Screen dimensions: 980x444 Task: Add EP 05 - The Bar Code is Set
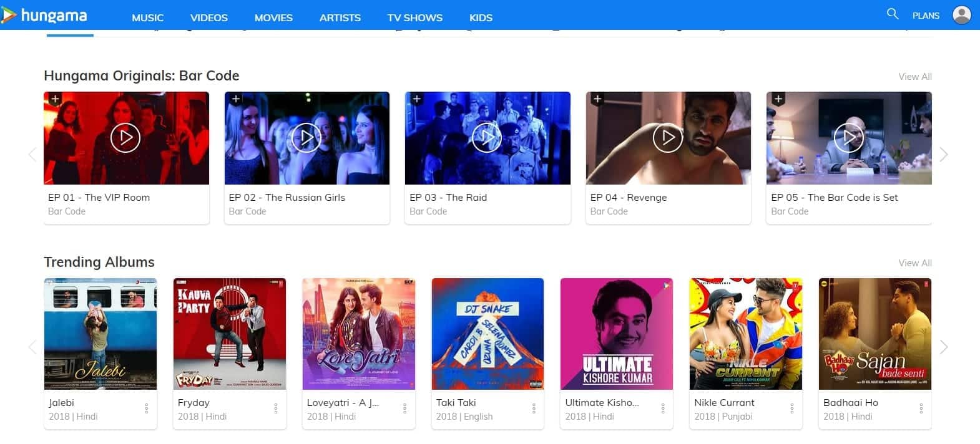coord(778,99)
